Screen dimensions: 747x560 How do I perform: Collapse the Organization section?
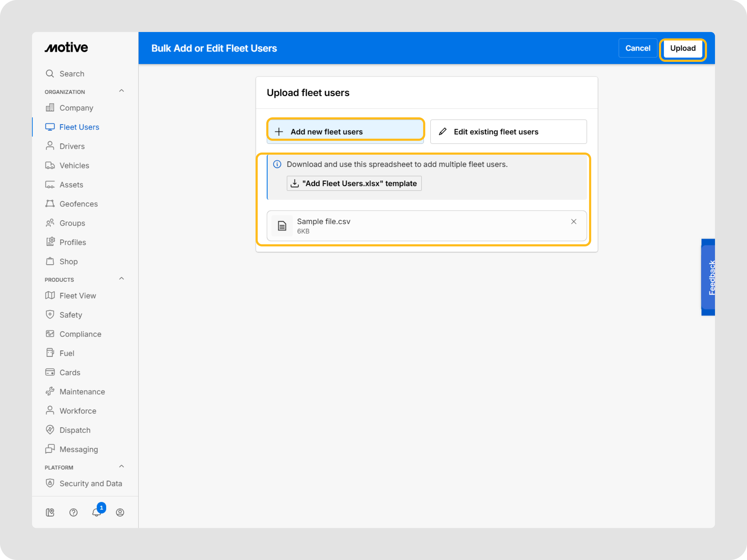122,91
